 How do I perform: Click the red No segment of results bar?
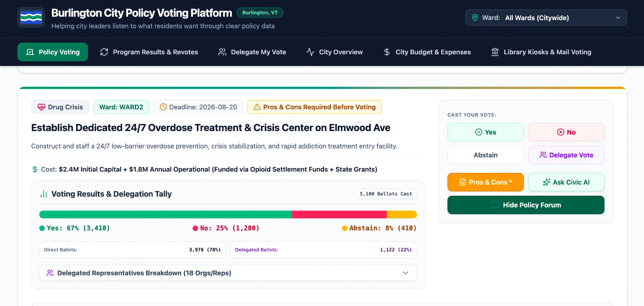(x=339, y=215)
